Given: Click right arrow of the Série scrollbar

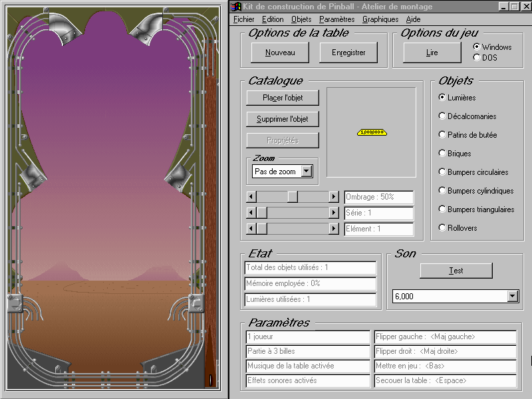Looking at the screenshot, I should pos(334,213).
